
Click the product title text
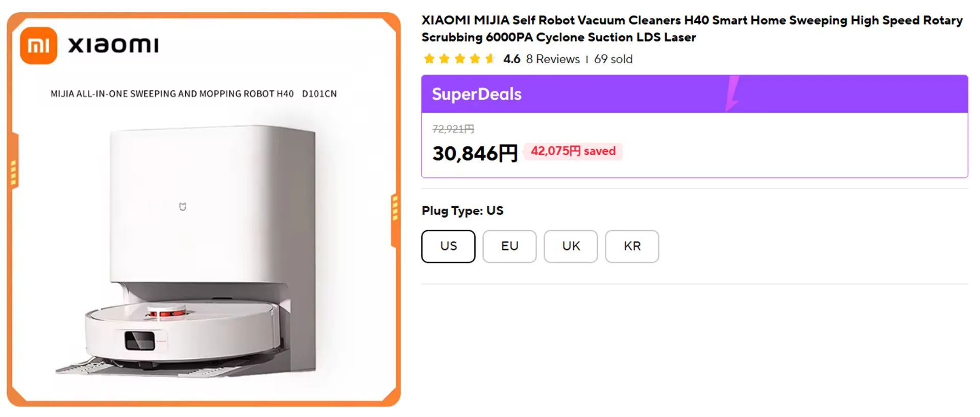(x=692, y=29)
